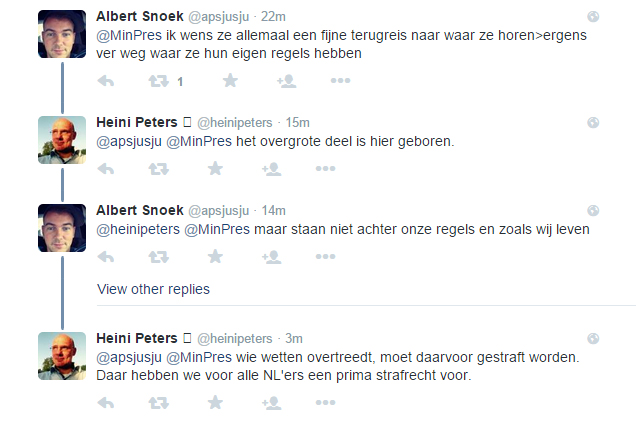Retweet Heini Peters' 3m tweet

coord(158,403)
